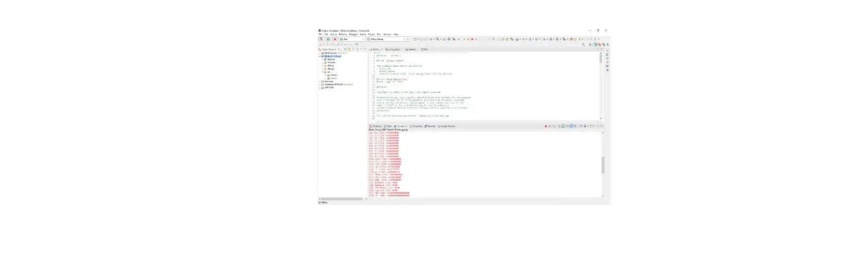Expand the Debug folder
This screenshot has height=261, width=868.
click(322, 66)
